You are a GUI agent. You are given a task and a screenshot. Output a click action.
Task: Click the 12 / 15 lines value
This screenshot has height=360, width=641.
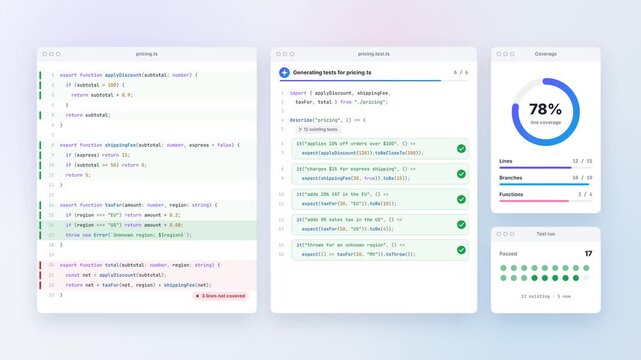pyautogui.click(x=582, y=161)
